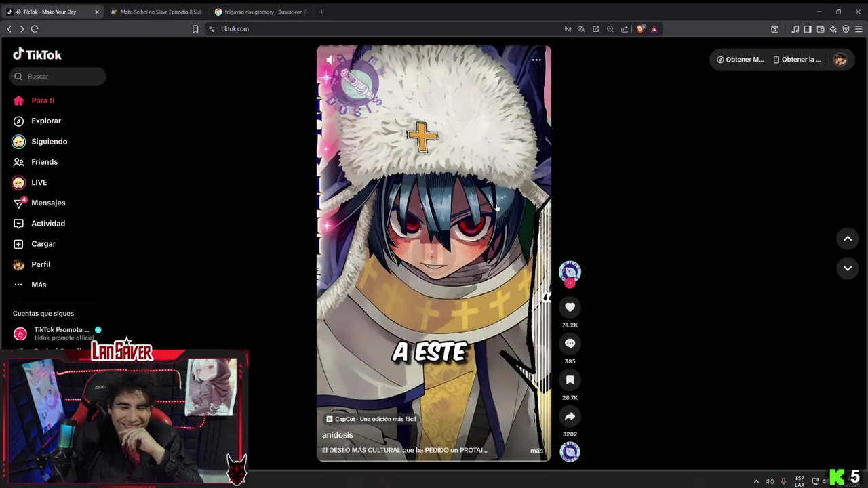Open the LIVE section
868x488 pixels.
[29, 182]
